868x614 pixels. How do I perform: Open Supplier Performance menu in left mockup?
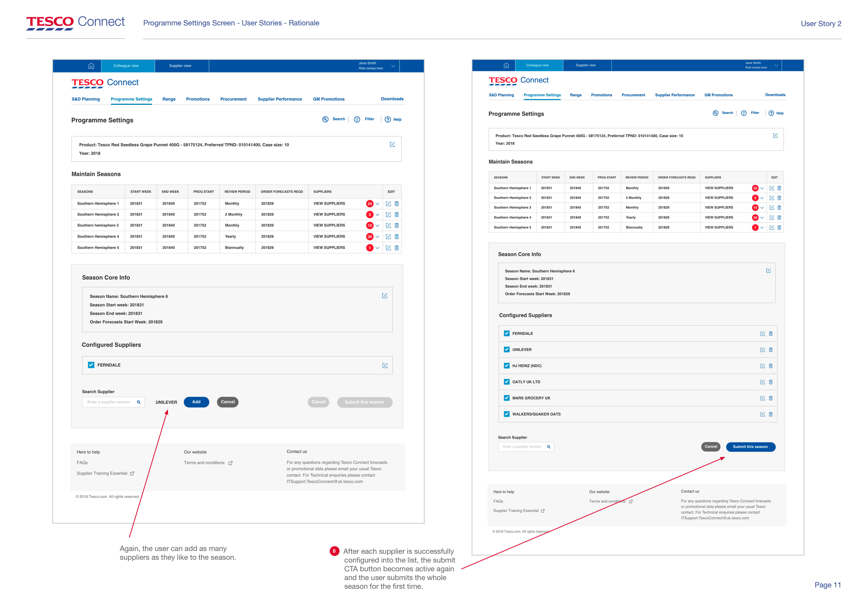(280, 99)
